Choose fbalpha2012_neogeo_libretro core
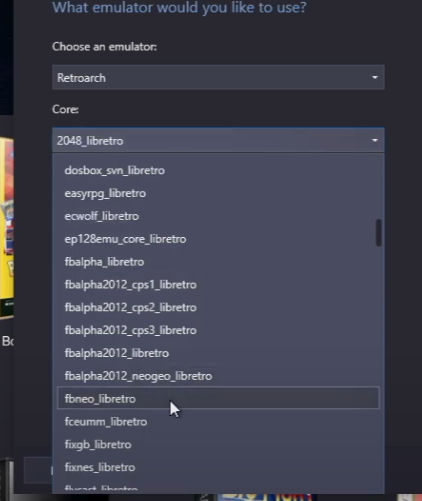The image size is (422, 501). click(218, 376)
